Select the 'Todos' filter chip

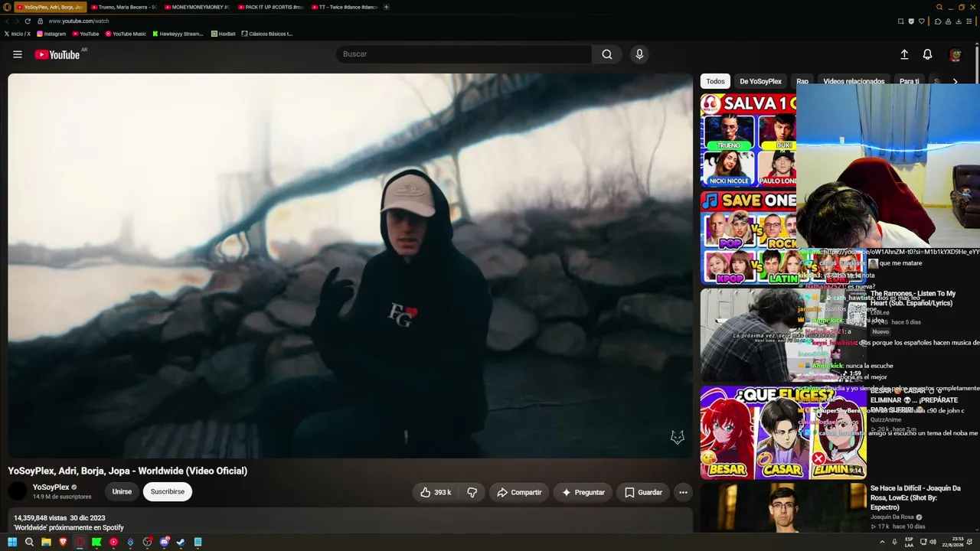tap(715, 81)
